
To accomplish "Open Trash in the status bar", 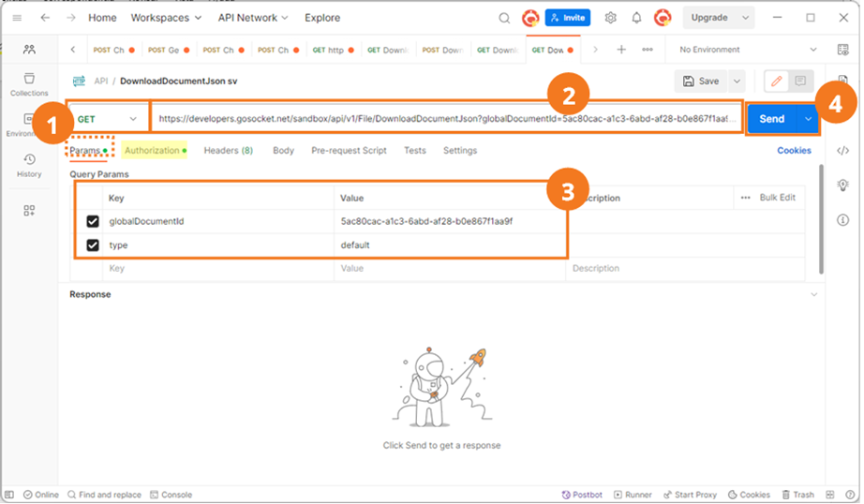I will coord(798,495).
